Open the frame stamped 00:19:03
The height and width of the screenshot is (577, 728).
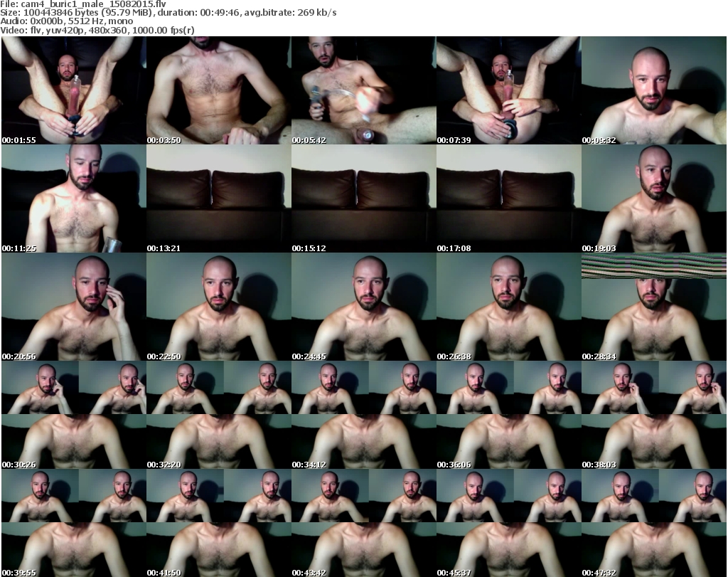point(654,198)
